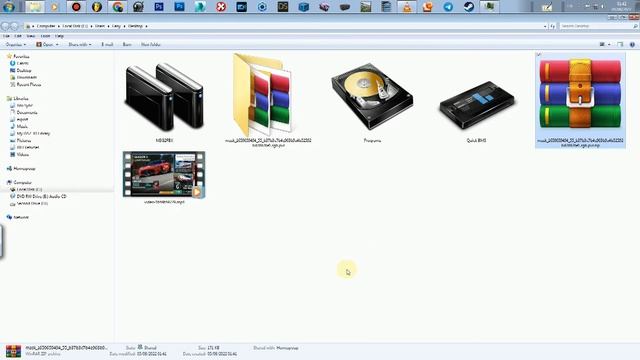
Task: Open the Windows Start orb
Action: pos(8,7)
